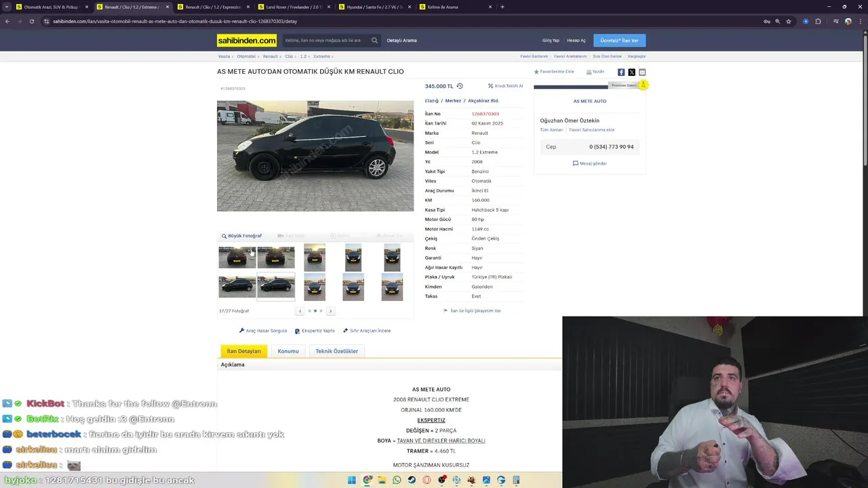Click Giriş Yap link
This screenshot has height=488, width=868.
(x=551, y=41)
